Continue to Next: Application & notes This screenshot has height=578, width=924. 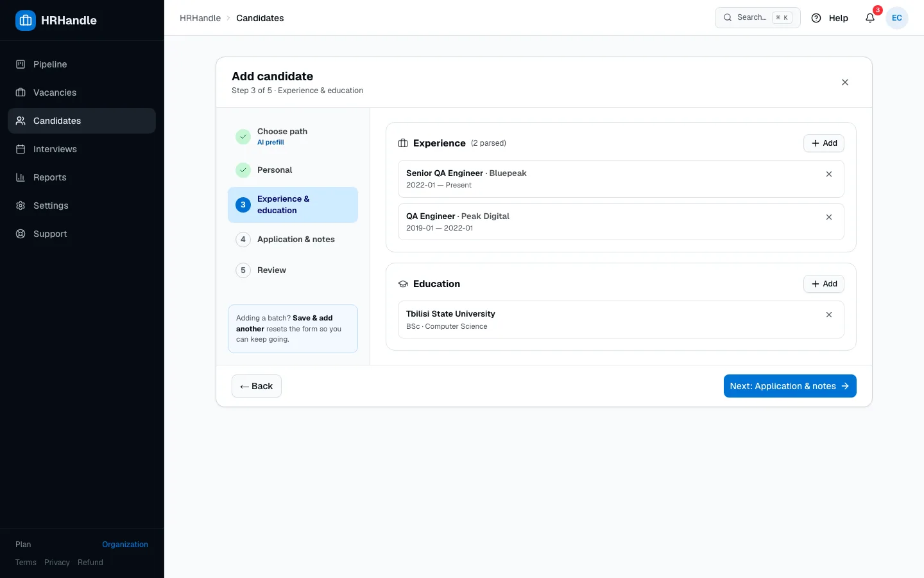click(x=790, y=386)
